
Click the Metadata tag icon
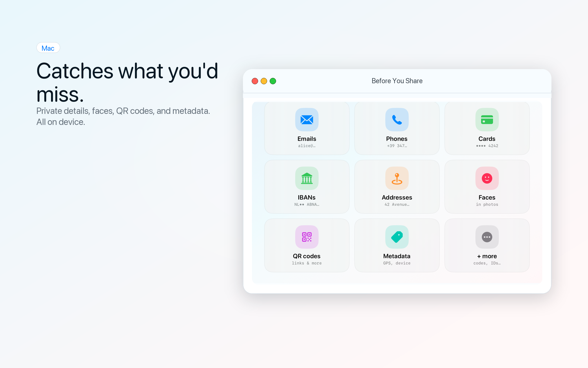tap(397, 237)
